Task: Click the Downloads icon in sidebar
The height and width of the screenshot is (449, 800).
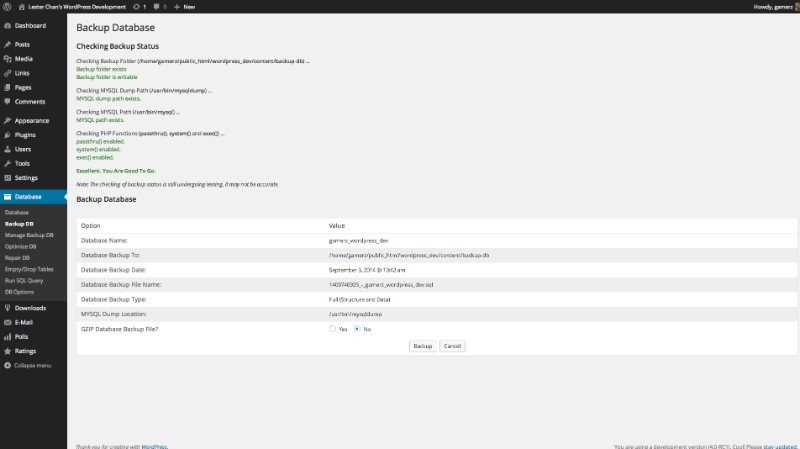Action: coord(8,308)
